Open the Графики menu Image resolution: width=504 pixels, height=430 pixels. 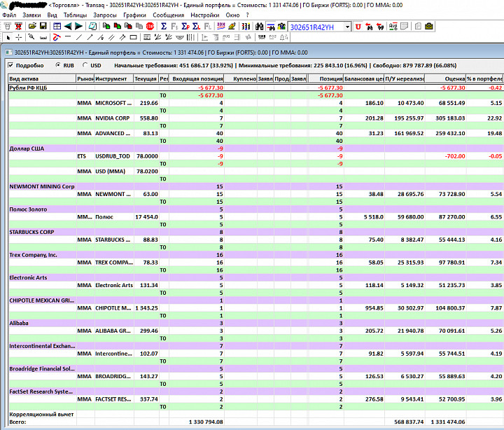coord(134,15)
